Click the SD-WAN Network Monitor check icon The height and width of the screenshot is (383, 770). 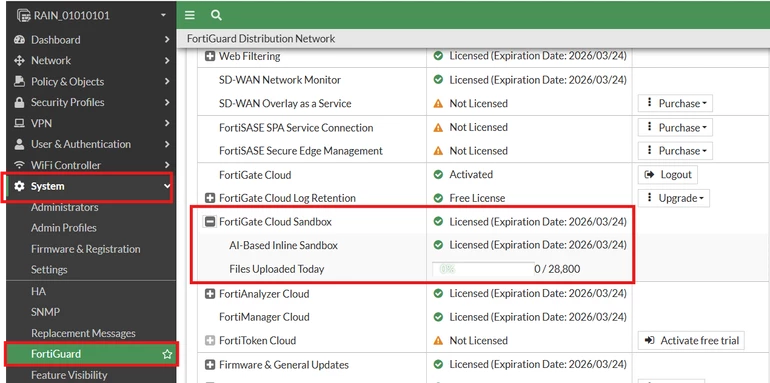(439, 80)
